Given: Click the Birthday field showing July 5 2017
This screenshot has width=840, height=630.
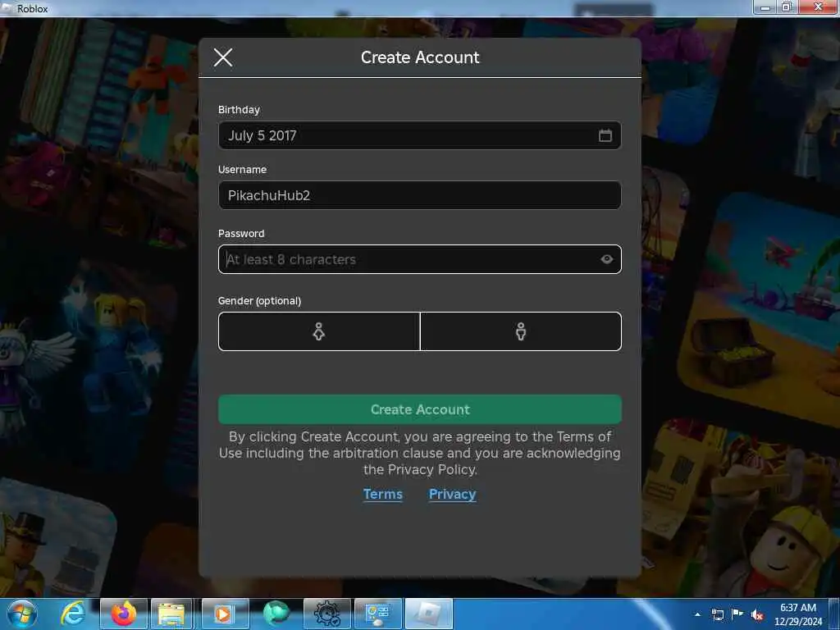Looking at the screenshot, I should click(x=420, y=135).
